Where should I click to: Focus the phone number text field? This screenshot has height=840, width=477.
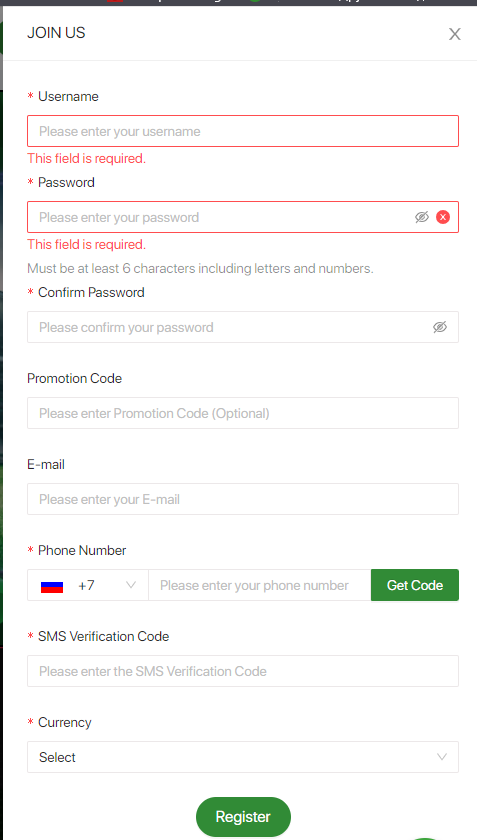259,585
